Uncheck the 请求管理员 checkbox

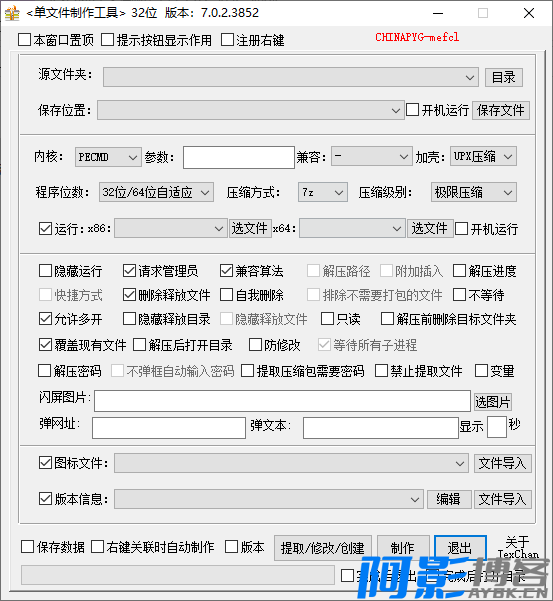(129, 271)
